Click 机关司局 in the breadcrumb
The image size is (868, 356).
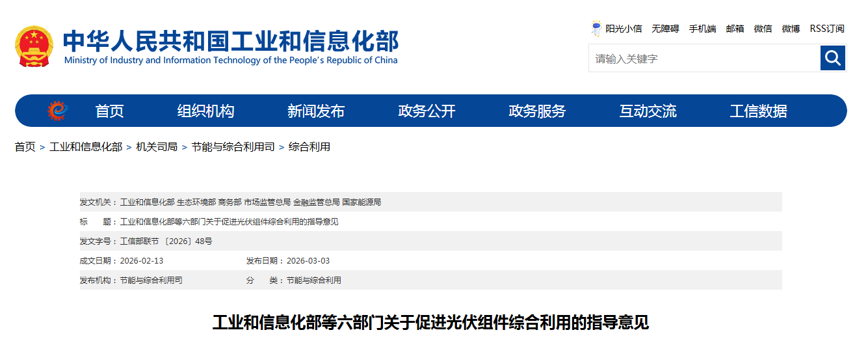click(x=157, y=147)
